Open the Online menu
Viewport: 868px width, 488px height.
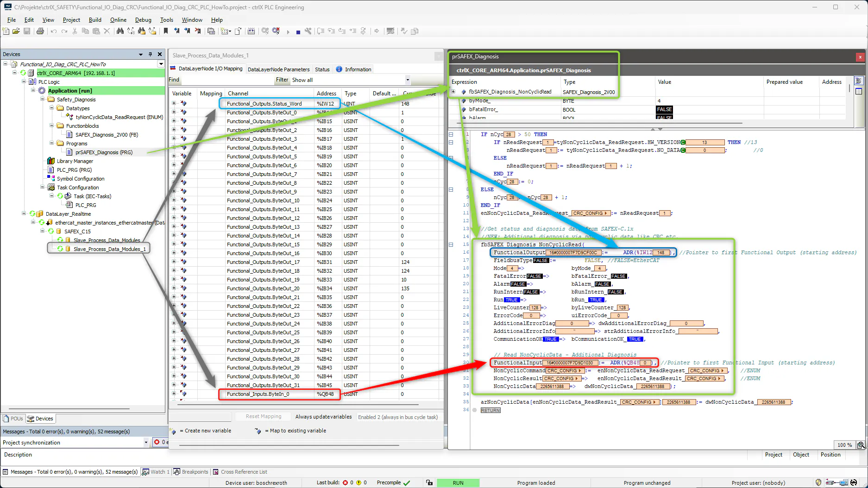pos(118,20)
